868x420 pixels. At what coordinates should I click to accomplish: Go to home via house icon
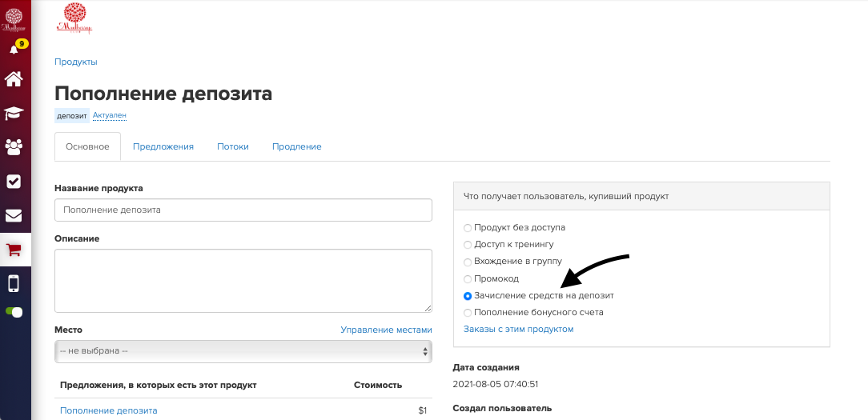(x=14, y=79)
